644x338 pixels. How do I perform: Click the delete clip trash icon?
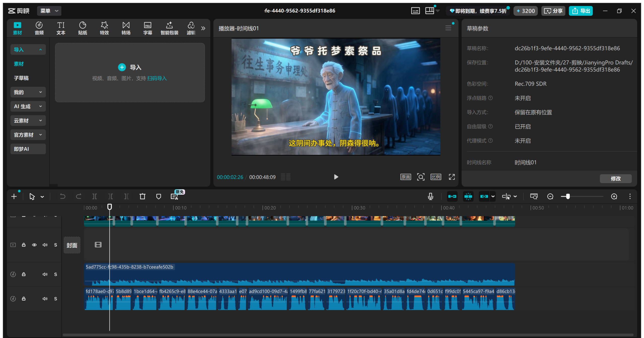tap(142, 196)
